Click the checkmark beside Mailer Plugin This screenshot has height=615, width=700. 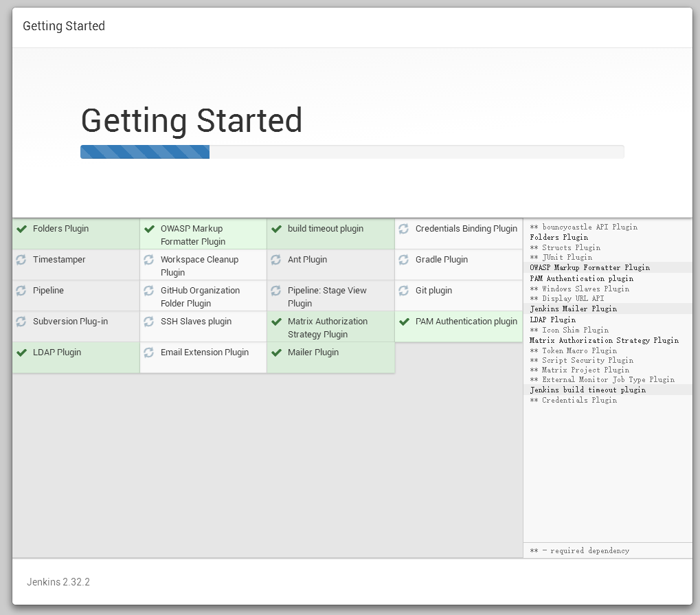pos(276,353)
